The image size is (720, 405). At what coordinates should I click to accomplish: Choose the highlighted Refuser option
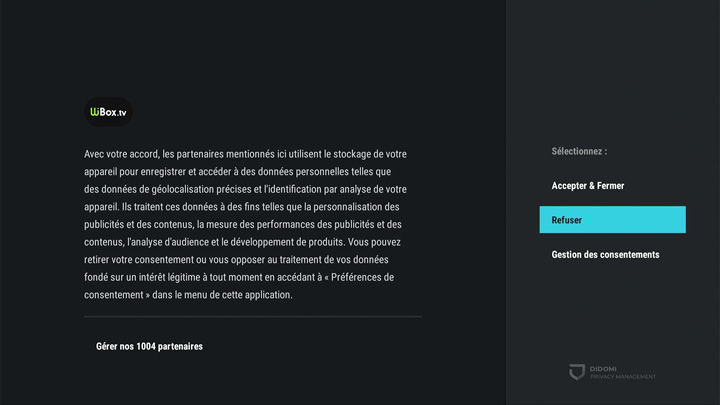[x=612, y=220]
